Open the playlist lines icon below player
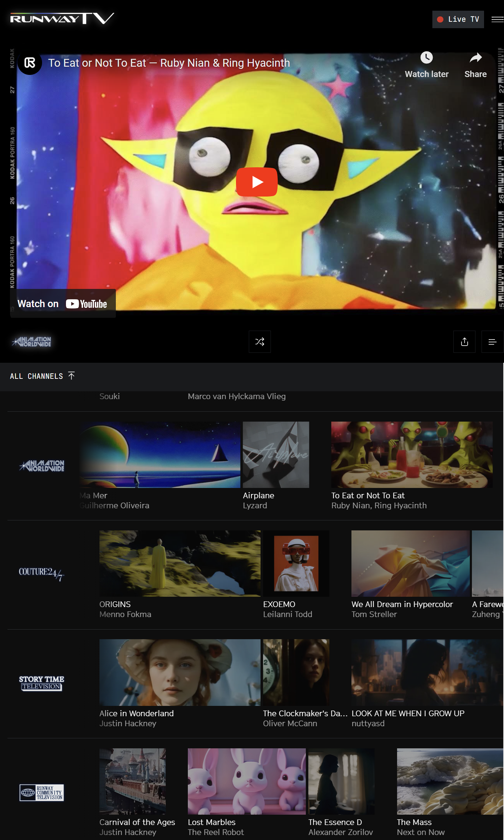 [x=493, y=342]
